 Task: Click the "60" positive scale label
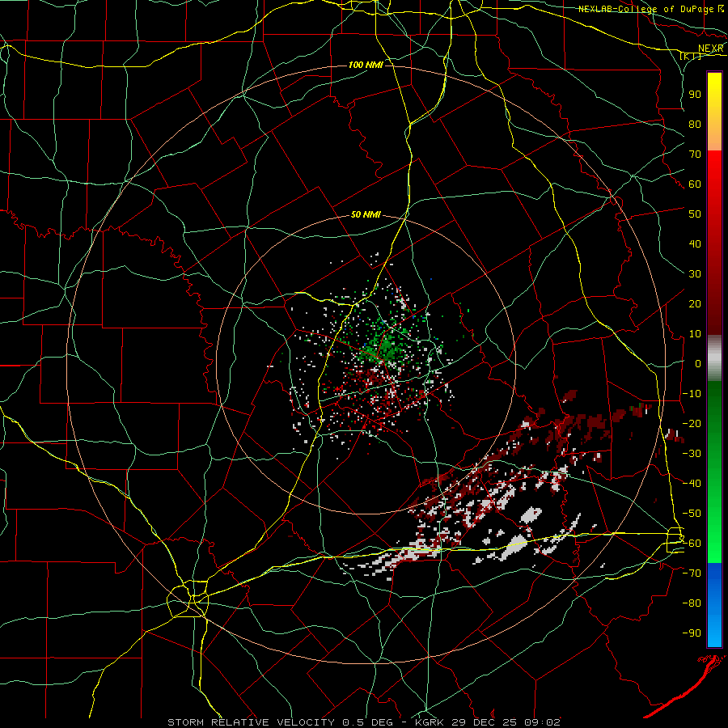pos(695,184)
